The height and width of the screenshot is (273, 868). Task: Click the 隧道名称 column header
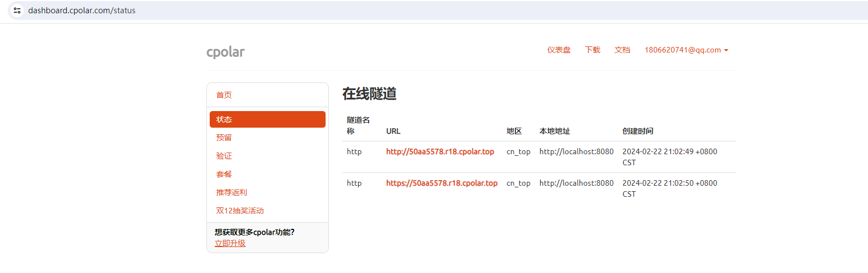pos(358,125)
